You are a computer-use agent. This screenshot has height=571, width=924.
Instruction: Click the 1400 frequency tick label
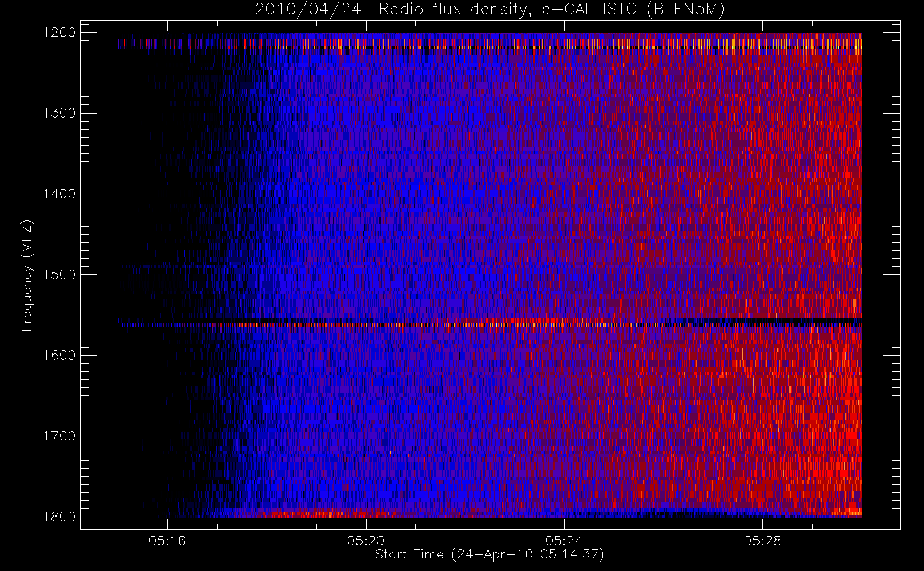59,194
